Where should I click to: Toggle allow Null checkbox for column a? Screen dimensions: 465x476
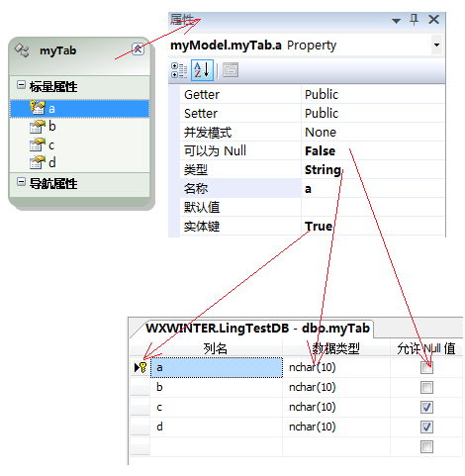point(426,368)
